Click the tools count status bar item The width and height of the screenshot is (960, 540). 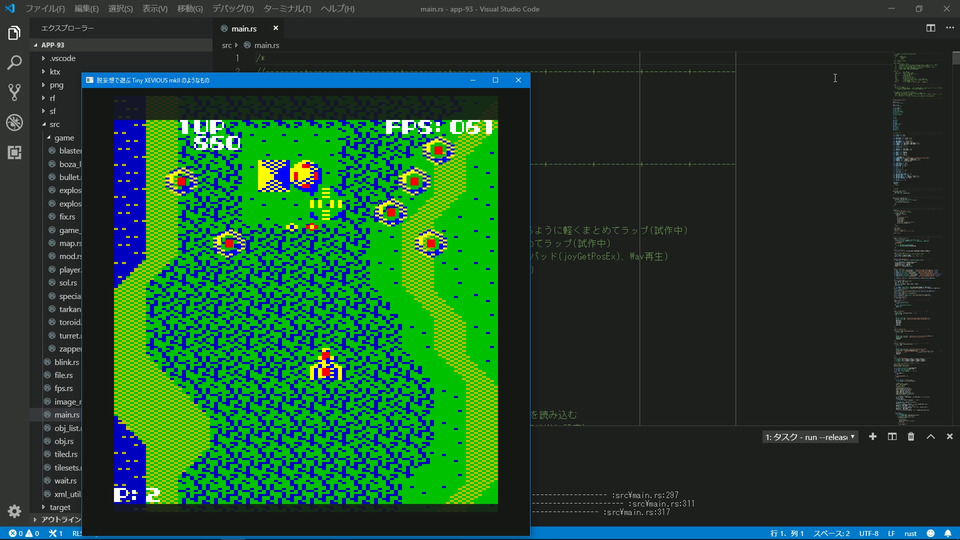tap(56, 533)
